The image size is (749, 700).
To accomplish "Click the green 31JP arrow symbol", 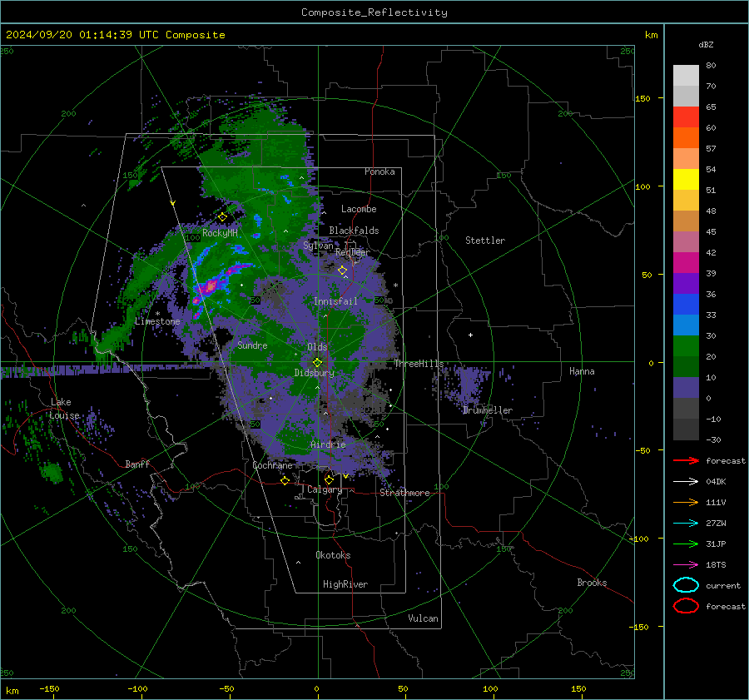I will pos(686,544).
